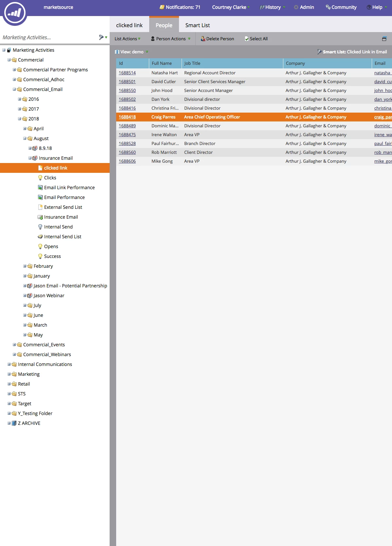Click the External Send List icon
This screenshot has width=392, height=546.
click(40, 207)
